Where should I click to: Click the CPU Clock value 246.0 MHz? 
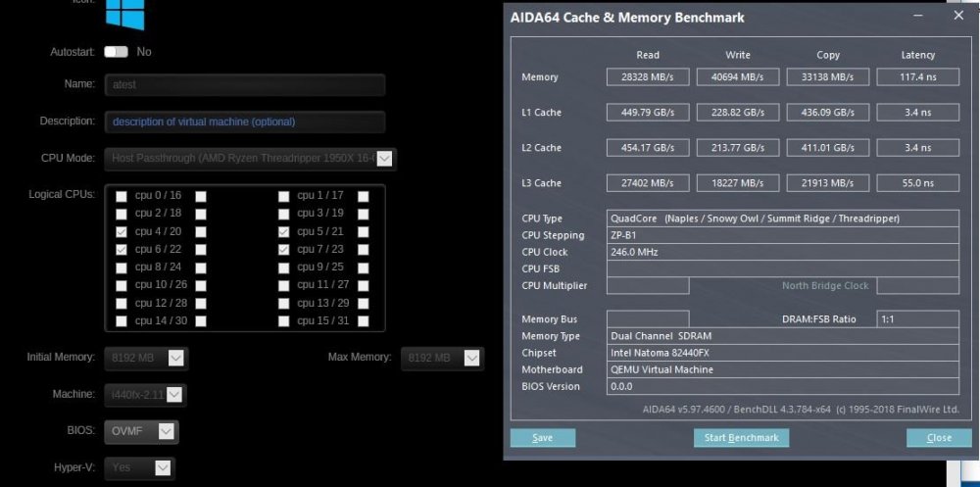point(783,252)
